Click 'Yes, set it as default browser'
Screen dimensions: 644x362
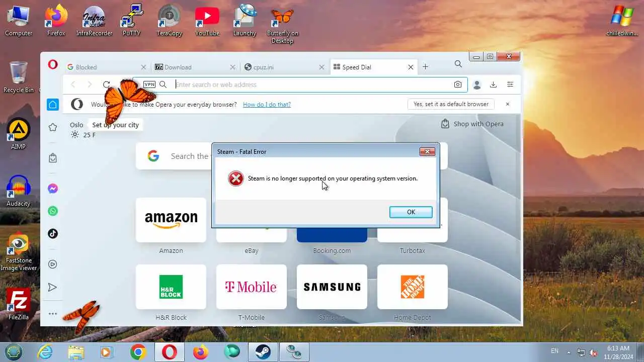coord(451,104)
